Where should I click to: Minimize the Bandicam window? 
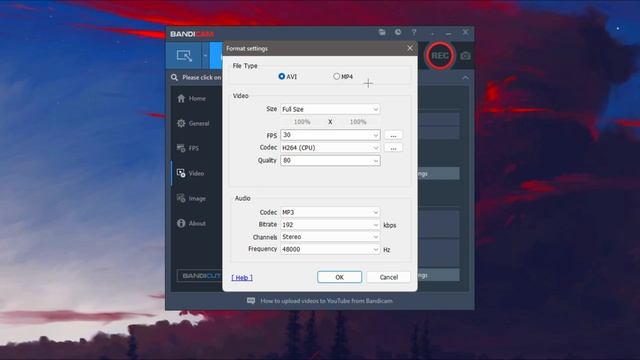click(x=448, y=32)
